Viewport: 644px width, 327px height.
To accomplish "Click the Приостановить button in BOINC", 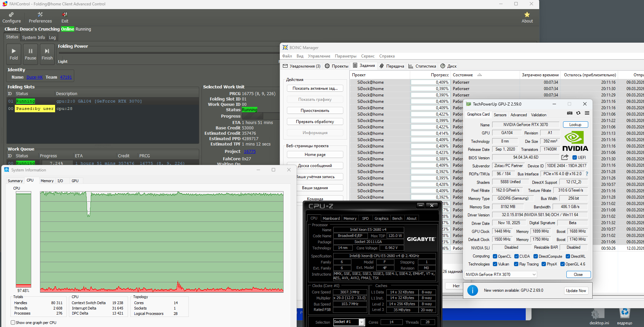I will (x=315, y=110).
